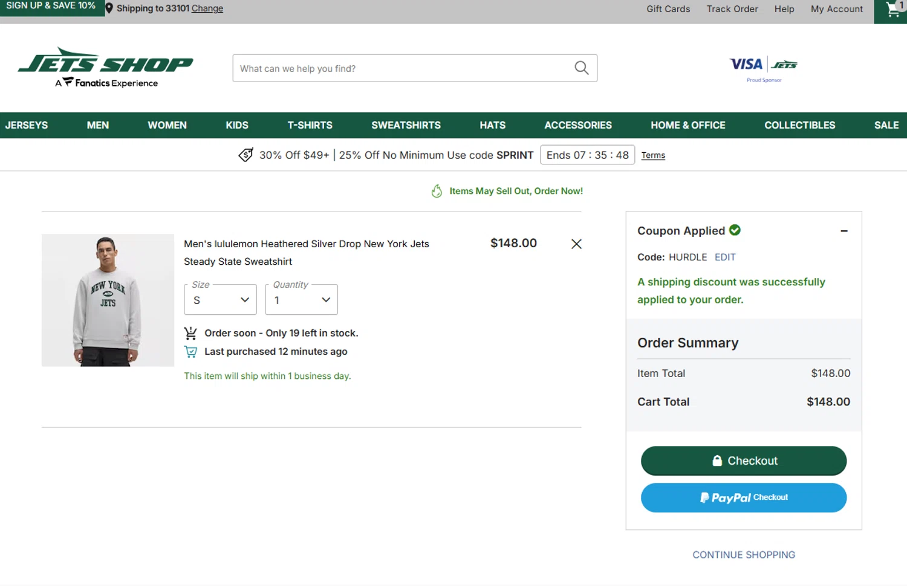
Task: Open the sweatshirt product thumbnail
Action: coord(108,300)
